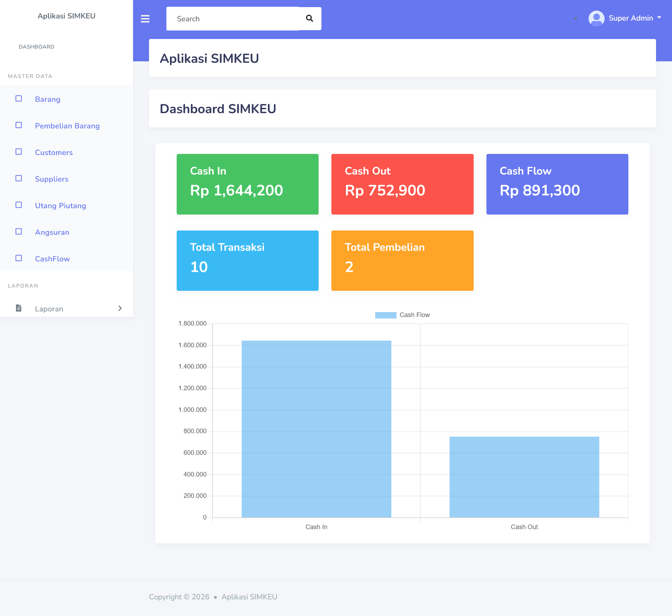Click the Super Admin avatar icon
Screen dimensions: 672x616
596,18
